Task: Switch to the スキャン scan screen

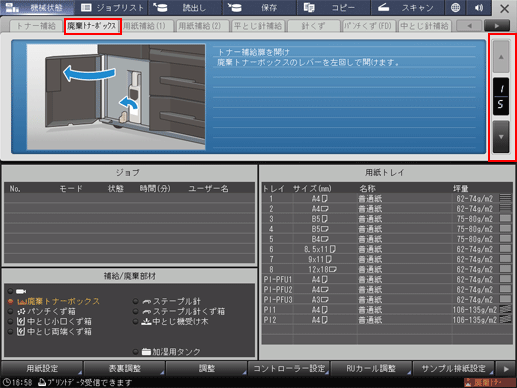Action: pyautogui.click(x=407, y=8)
